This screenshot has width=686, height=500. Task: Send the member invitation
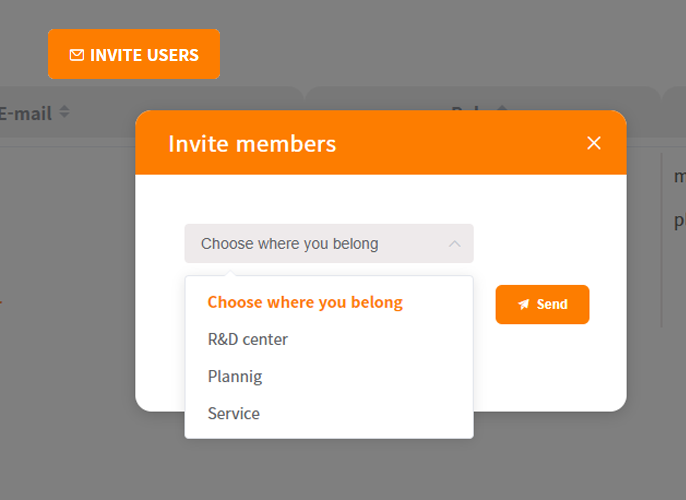point(542,304)
